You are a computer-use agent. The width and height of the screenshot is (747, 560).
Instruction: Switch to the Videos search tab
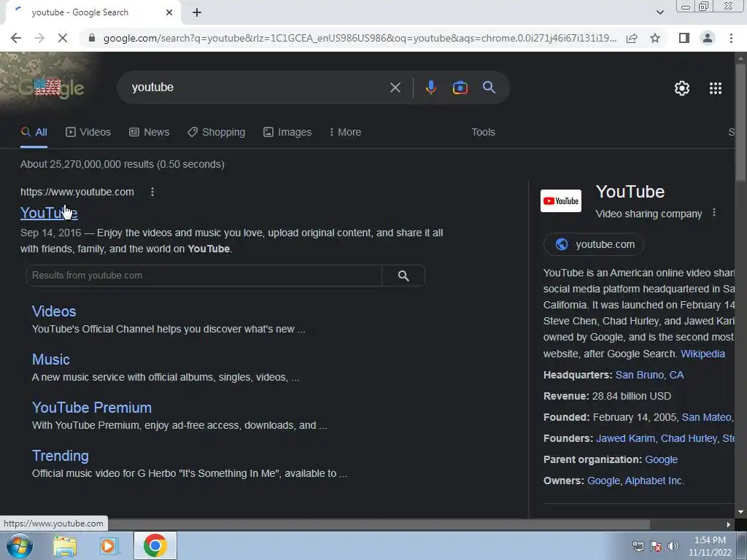click(88, 133)
